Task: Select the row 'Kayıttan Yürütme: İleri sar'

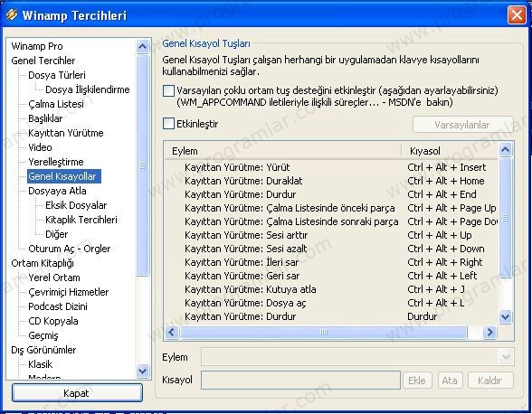Action: [331, 262]
